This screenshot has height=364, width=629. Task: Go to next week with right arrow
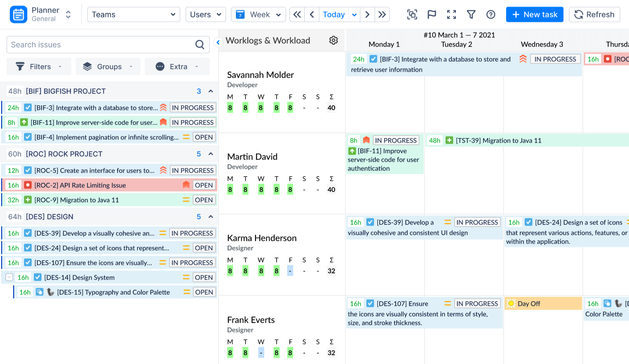pyautogui.click(x=367, y=15)
